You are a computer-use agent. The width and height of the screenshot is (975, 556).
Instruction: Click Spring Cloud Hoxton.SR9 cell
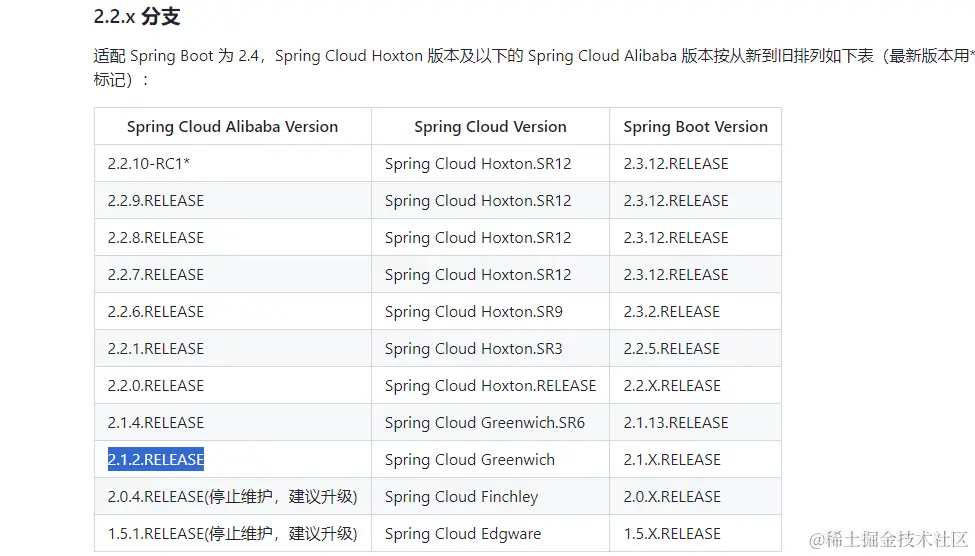tap(473, 312)
